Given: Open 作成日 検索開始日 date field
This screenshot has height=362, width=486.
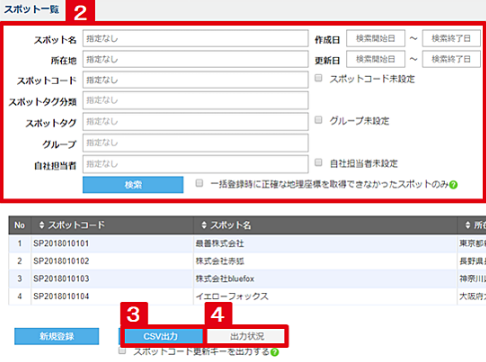Looking at the screenshot, I should 376,38.
